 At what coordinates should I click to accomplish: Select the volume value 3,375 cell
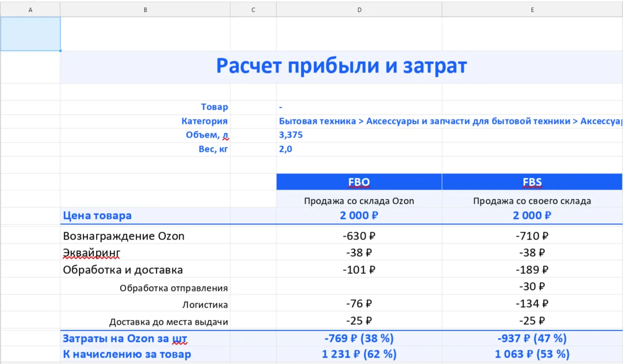pyautogui.click(x=291, y=135)
